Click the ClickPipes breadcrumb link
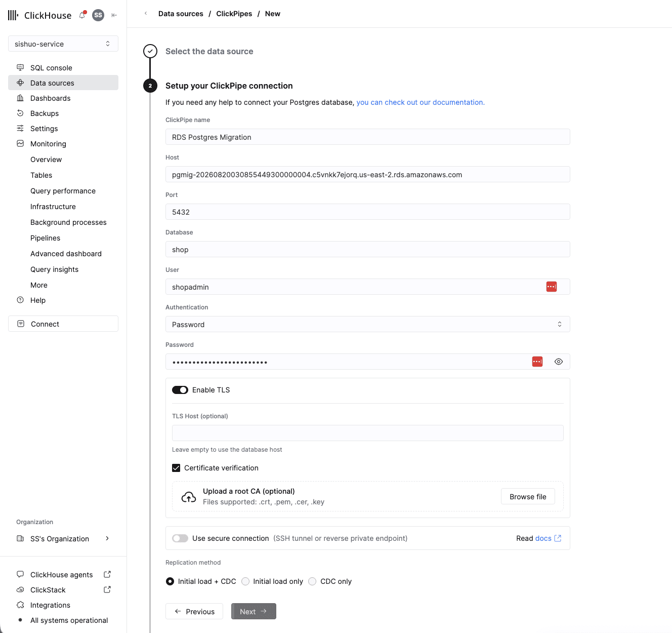 [x=234, y=14]
